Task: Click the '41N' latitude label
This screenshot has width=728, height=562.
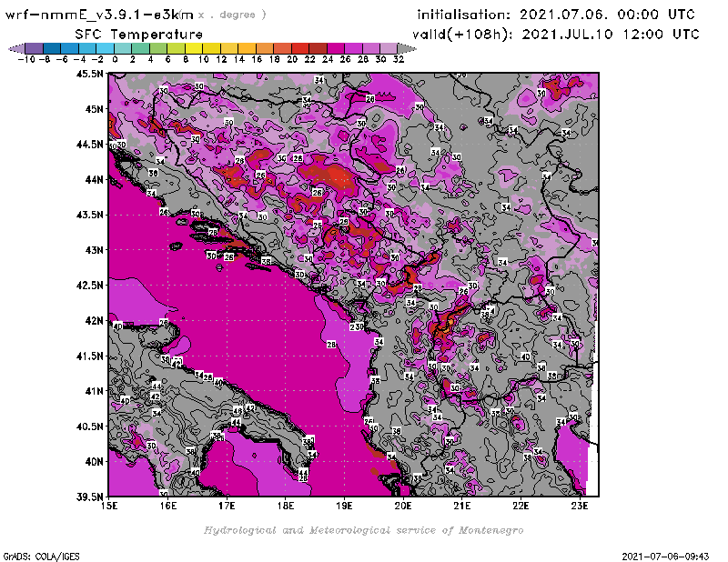Action: (95, 391)
